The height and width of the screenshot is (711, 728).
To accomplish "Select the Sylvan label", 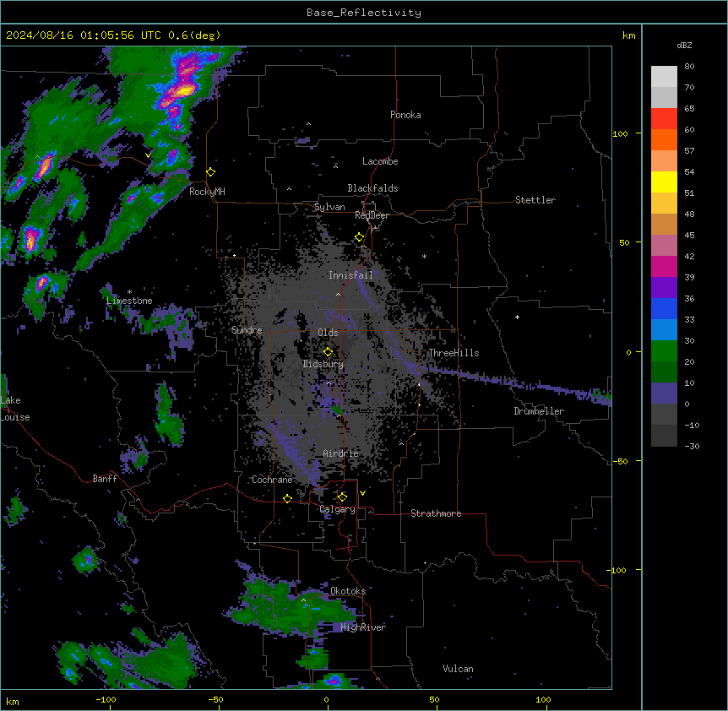I will (329, 207).
